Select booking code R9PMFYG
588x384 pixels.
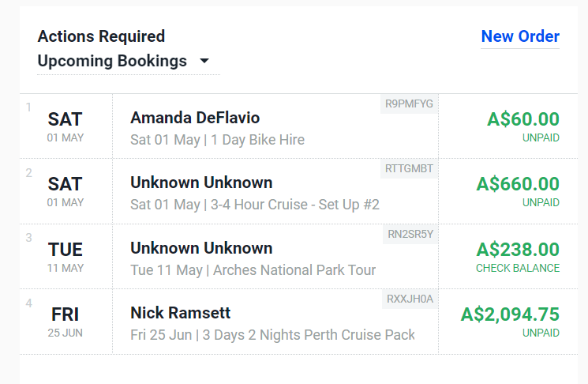click(x=409, y=104)
